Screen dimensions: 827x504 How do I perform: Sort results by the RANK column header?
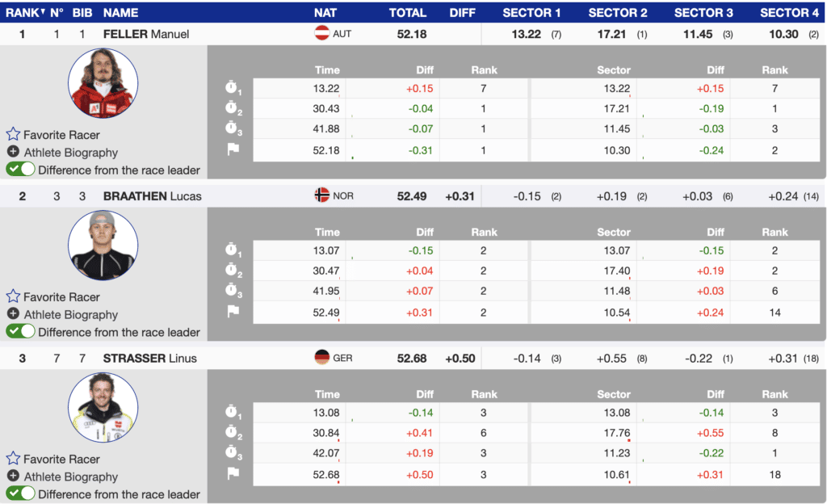(x=24, y=12)
